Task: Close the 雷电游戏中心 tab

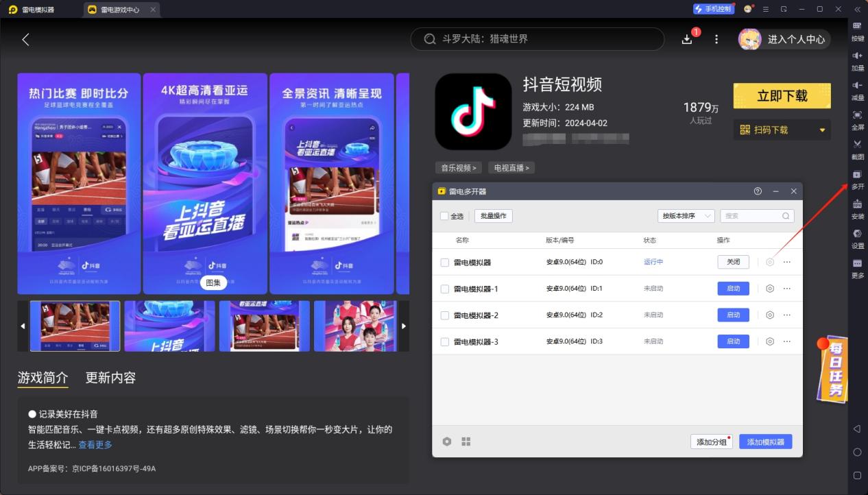Action: pyautogui.click(x=153, y=10)
